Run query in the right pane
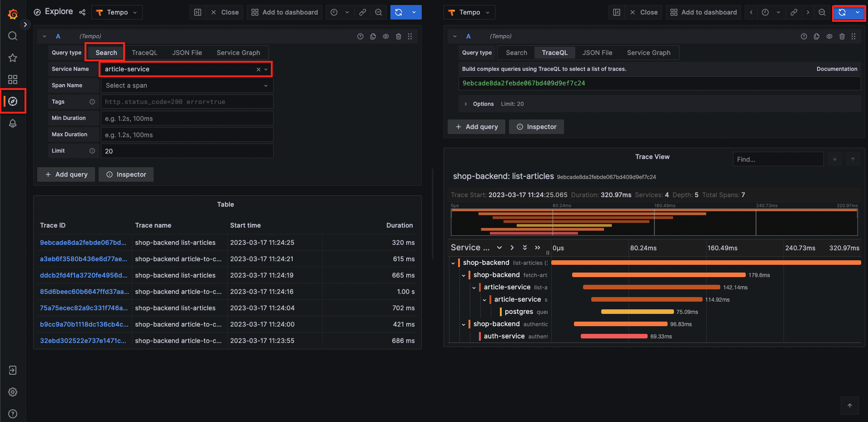Image resolution: width=868 pixels, height=422 pixels. [x=842, y=12]
